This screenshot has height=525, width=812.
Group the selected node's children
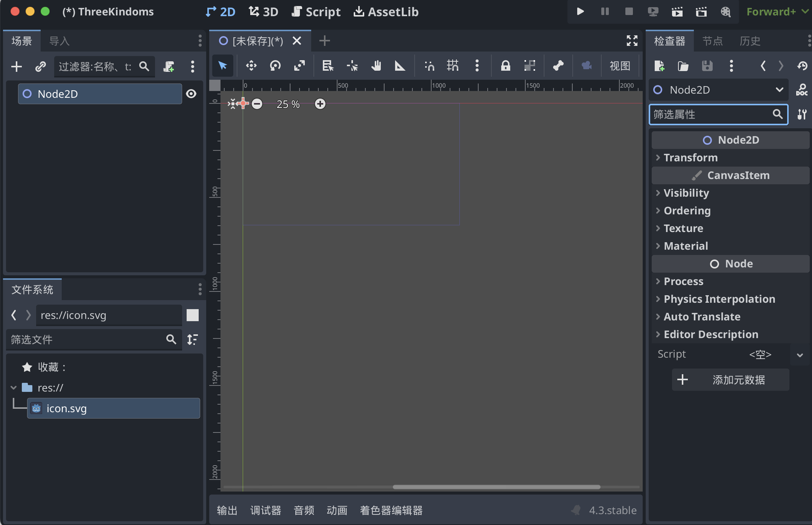(x=529, y=66)
